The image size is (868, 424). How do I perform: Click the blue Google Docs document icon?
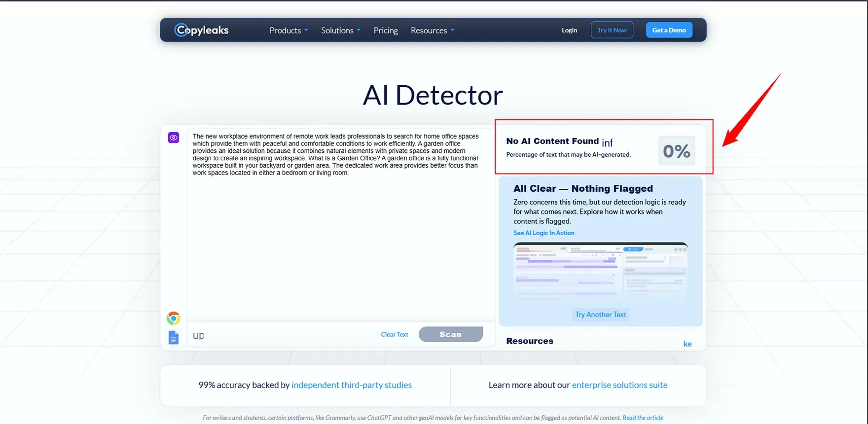click(174, 337)
